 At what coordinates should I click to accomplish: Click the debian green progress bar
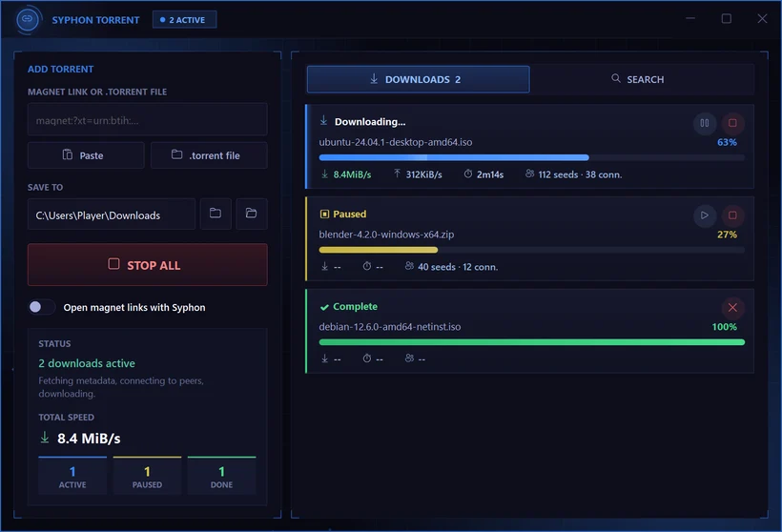click(x=531, y=342)
